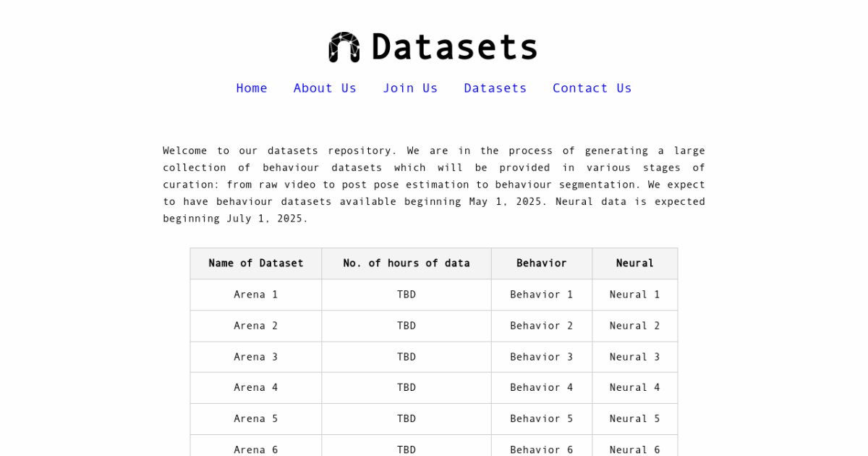
Task: Click the Neural column header
Action: tap(635, 263)
